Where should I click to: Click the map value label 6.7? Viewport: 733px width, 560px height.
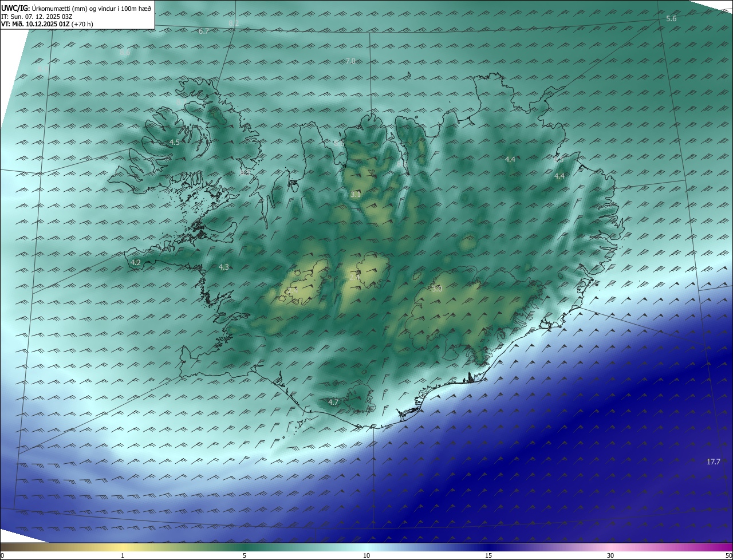tap(203, 31)
